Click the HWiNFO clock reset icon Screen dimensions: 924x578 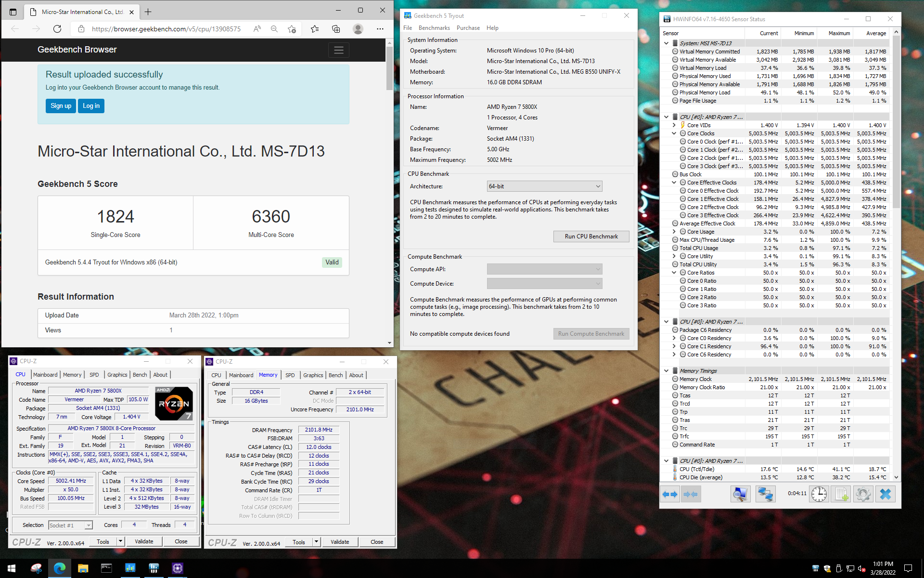(x=819, y=494)
